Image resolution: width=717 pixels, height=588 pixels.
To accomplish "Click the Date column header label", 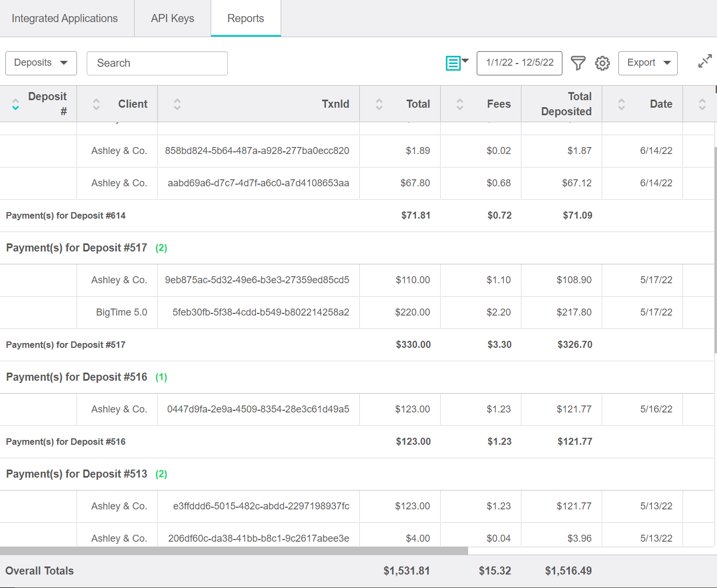I will 661,104.
